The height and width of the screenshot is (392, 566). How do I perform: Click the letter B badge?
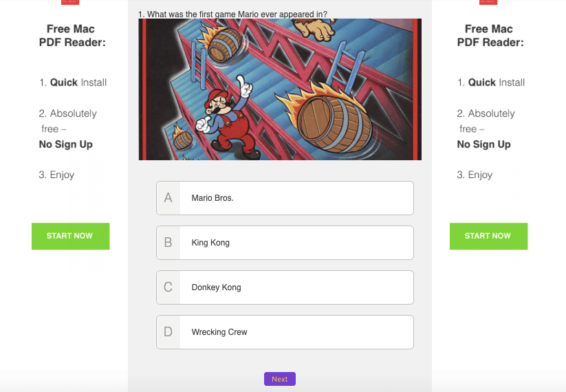(x=168, y=243)
